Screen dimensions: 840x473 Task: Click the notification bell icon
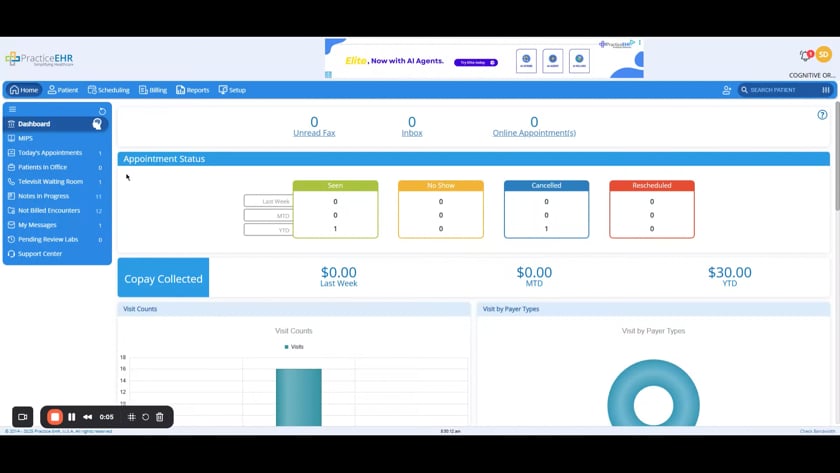tap(805, 55)
